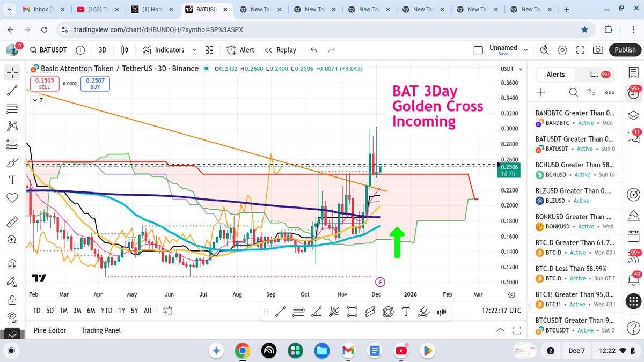This screenshot has height=362, width=644.
Task: Switch to the YTD time range
Action: coord(106,311)
